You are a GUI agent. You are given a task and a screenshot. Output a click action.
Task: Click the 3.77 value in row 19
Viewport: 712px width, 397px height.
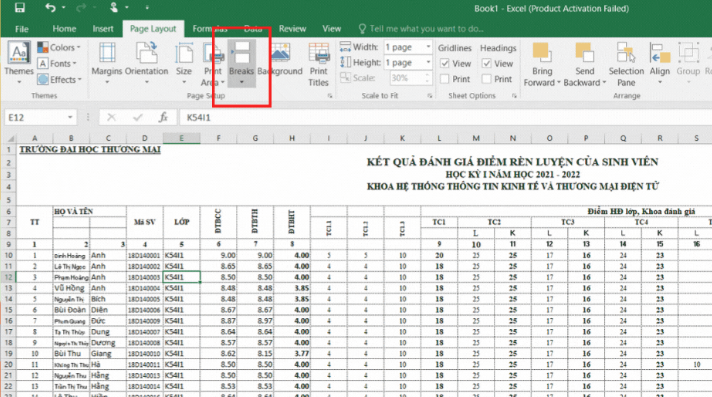[x=292, y=353]
